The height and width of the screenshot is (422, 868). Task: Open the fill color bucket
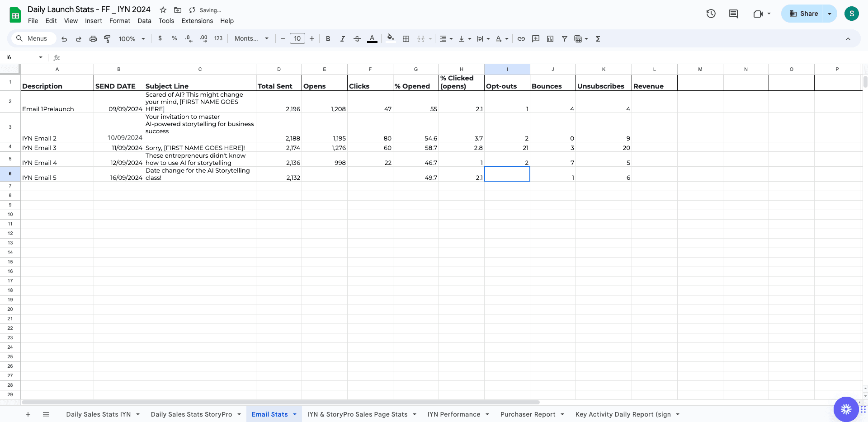coord(391,38)
